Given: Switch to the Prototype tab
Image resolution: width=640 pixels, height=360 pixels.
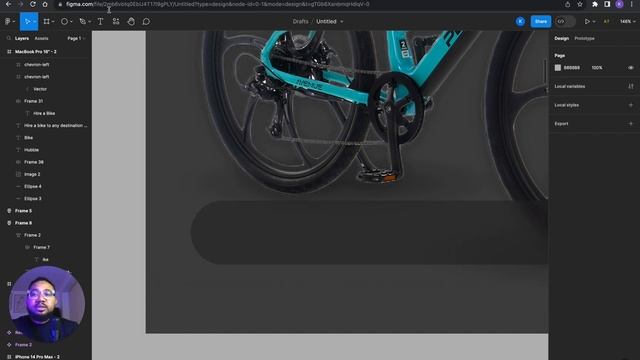Looking at the screenshot, I should tap(584, 38).
